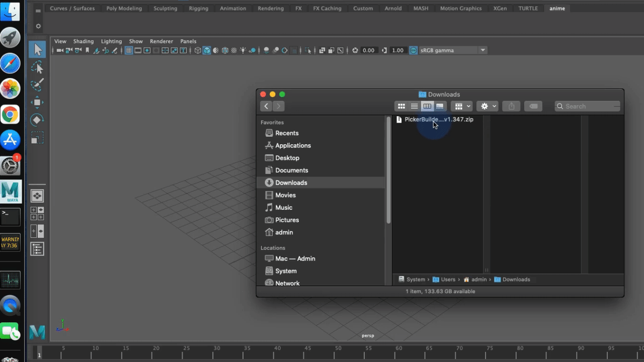The height and width of the screenshot is (362, 644).
Task: Open the sRGB gamma view transform dropdown
Action: click(x=482, y=50)
